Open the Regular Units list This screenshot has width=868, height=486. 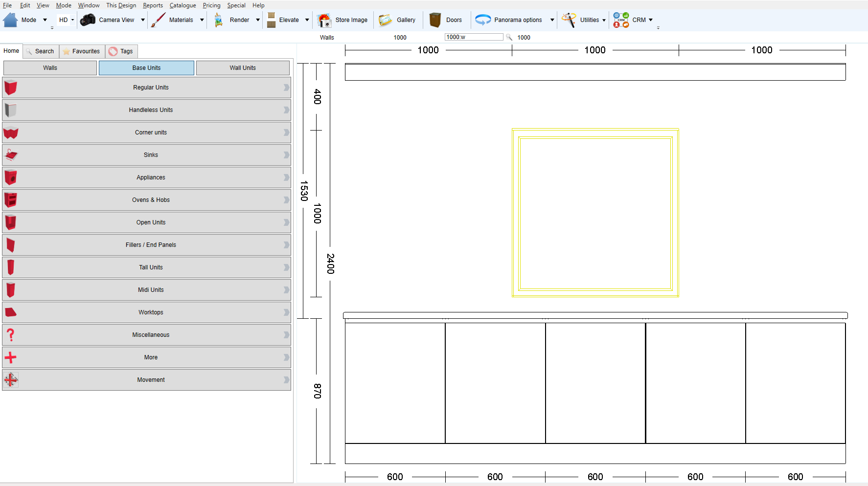[x=146, y=88]
